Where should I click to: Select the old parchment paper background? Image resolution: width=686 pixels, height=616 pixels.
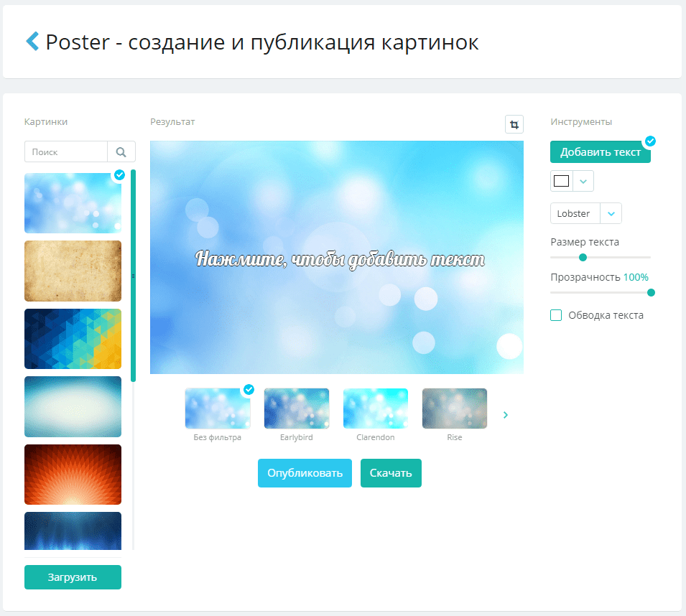point(73,271)
